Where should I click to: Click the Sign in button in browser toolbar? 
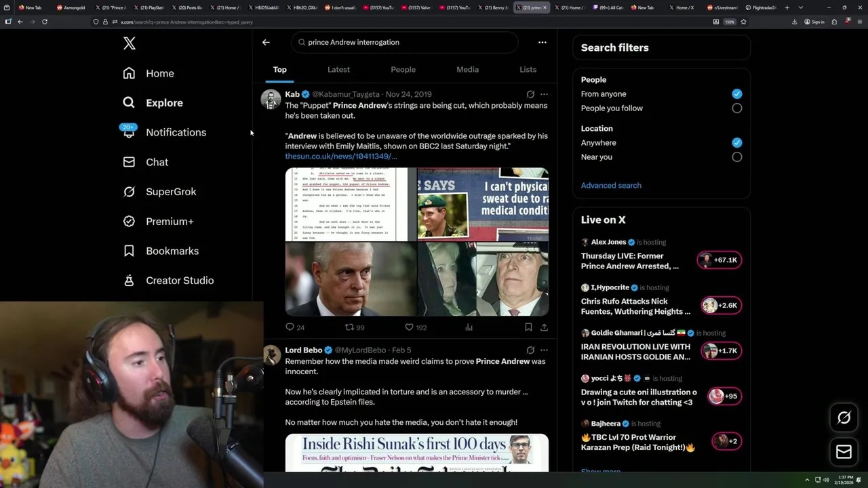pos(814,22)
